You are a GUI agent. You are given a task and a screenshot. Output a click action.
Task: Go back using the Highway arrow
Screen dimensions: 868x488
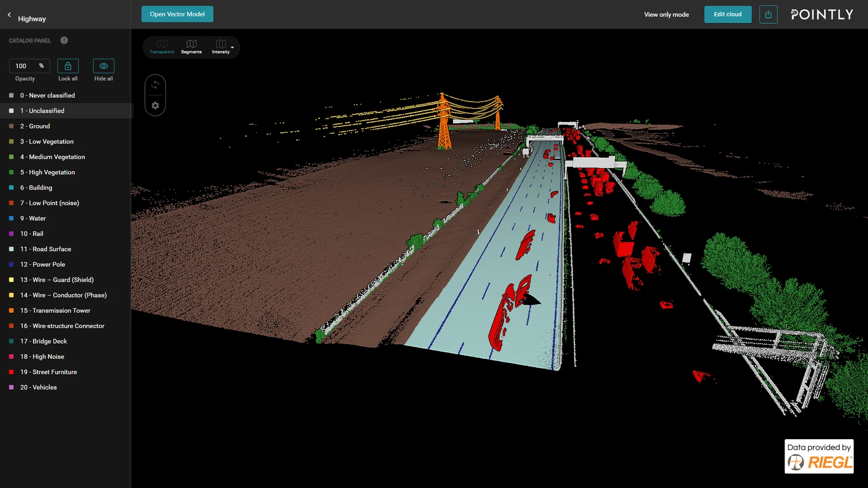(x=9, y=15)
